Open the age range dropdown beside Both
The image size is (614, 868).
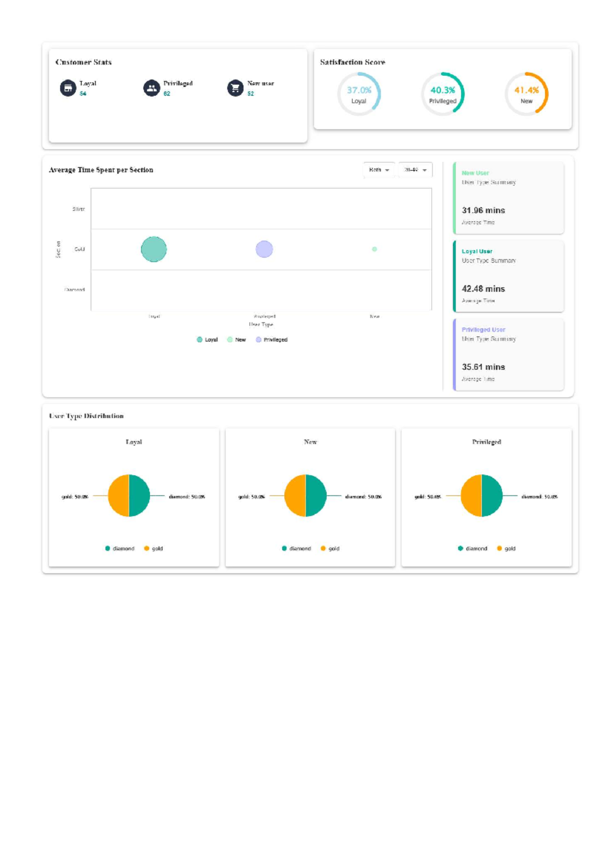coord(415,169)
